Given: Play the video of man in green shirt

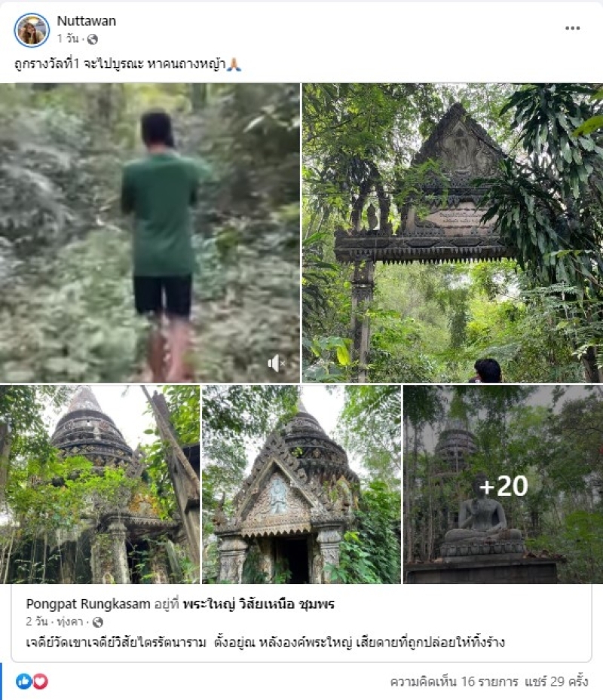Looking at the screenshot, I should 150,233.
